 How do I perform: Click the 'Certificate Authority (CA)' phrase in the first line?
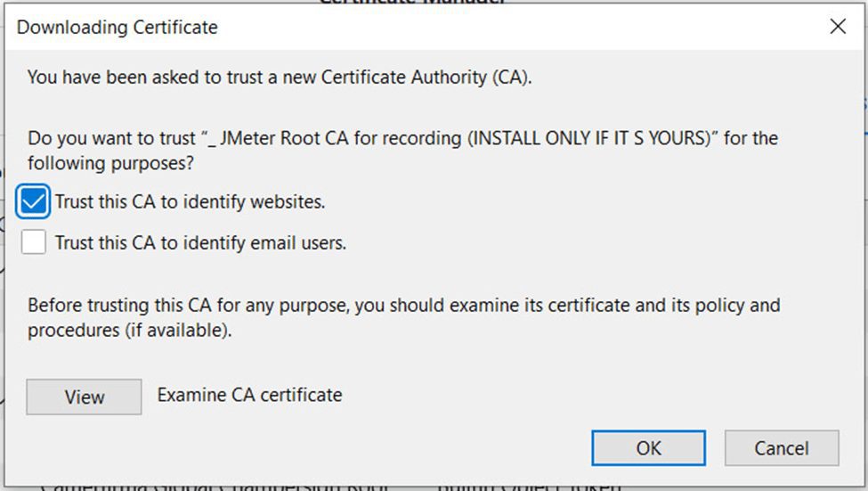click(425, 77)
